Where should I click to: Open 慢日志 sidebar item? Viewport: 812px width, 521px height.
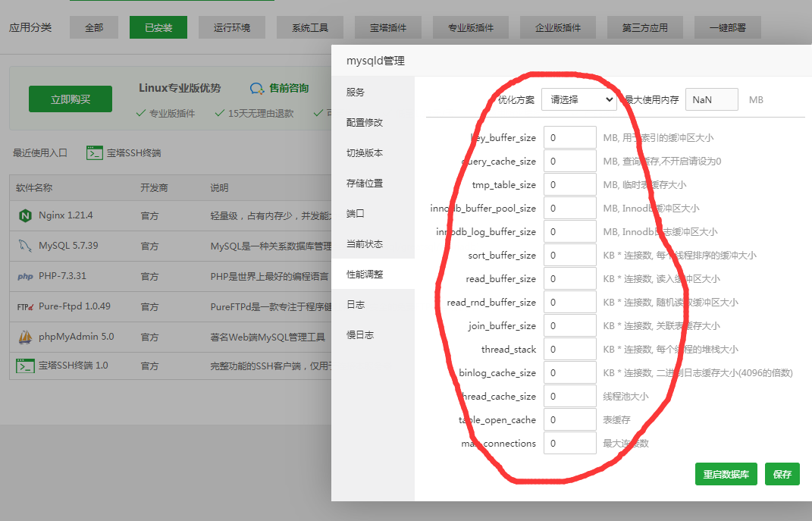(373, 334)
